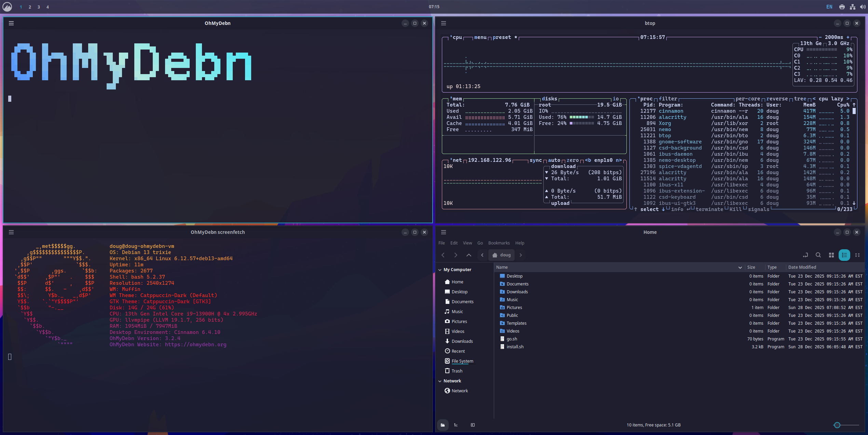Collapse the Network sidebar section

pyautogui.click(x=440, y=381)
